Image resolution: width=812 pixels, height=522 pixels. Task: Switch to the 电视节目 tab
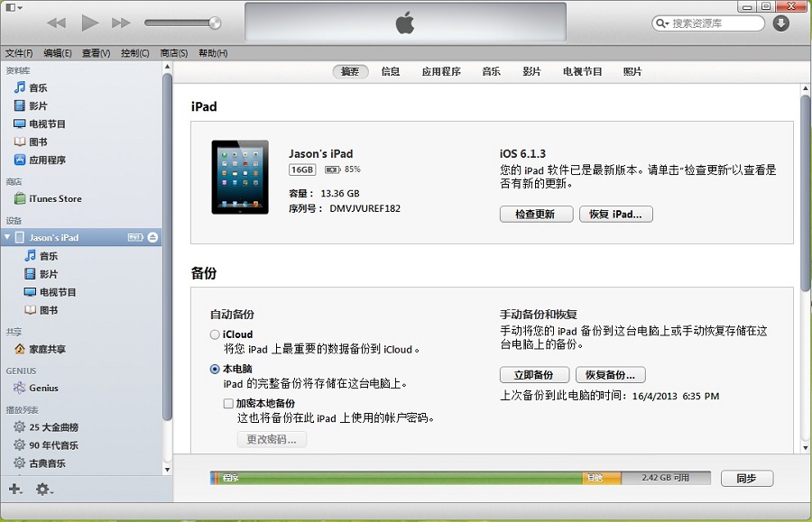point(583,71)
